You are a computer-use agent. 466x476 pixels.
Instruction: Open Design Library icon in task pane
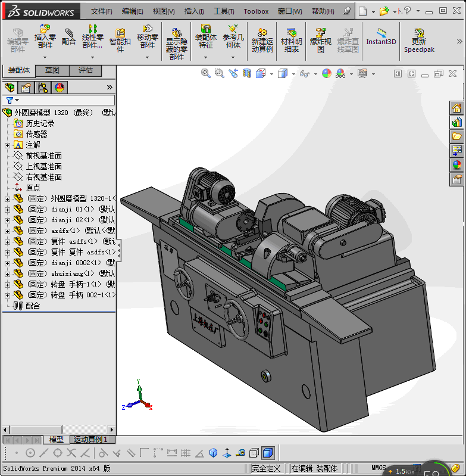[456, 122]
